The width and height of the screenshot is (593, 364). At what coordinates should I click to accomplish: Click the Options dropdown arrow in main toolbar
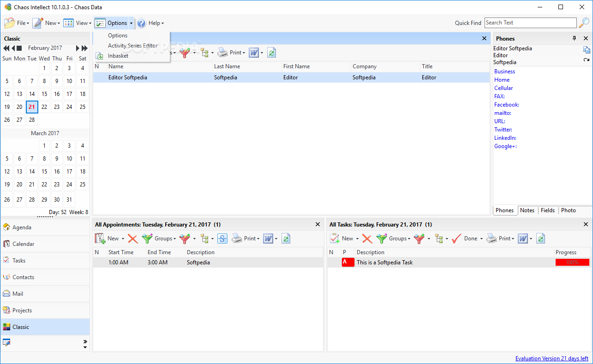coord(132,23)
